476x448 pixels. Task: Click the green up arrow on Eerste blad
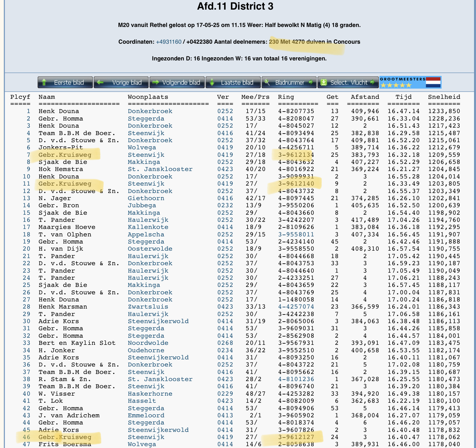[44, 82]
